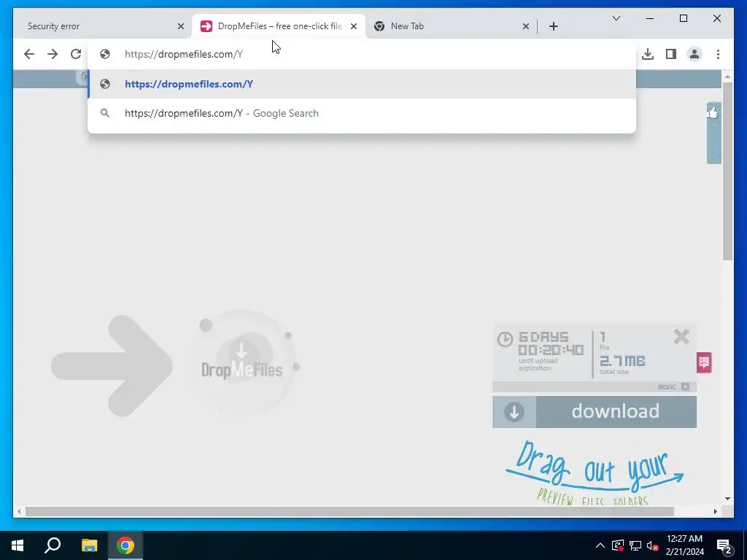Image resolution: width=747 pixels, height=560 pixels.
Task: Open Chrome three-dot menu
Action: [718, 54]
